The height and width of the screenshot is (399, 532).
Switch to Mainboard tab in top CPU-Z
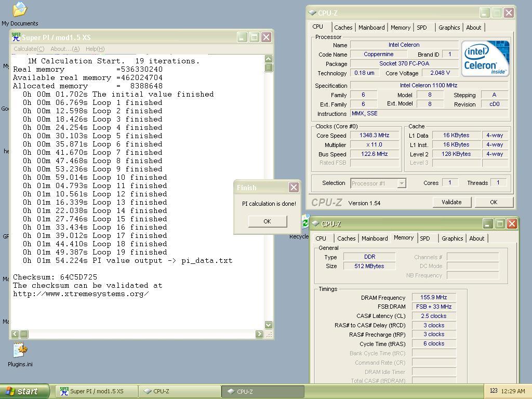coord(371,28)
